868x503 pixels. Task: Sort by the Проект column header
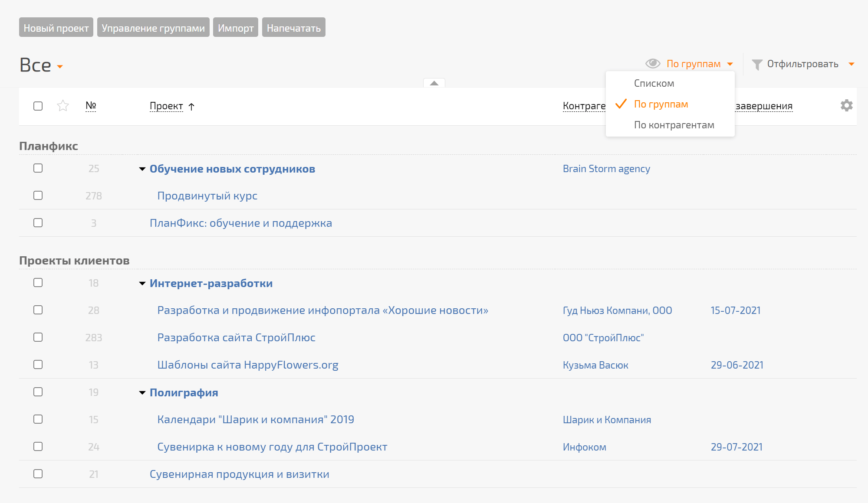166,106
